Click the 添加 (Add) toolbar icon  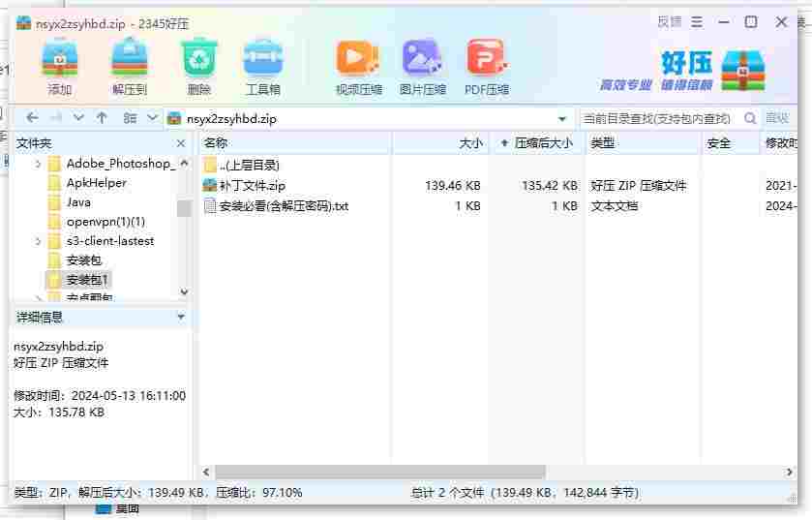pos(60,68)
